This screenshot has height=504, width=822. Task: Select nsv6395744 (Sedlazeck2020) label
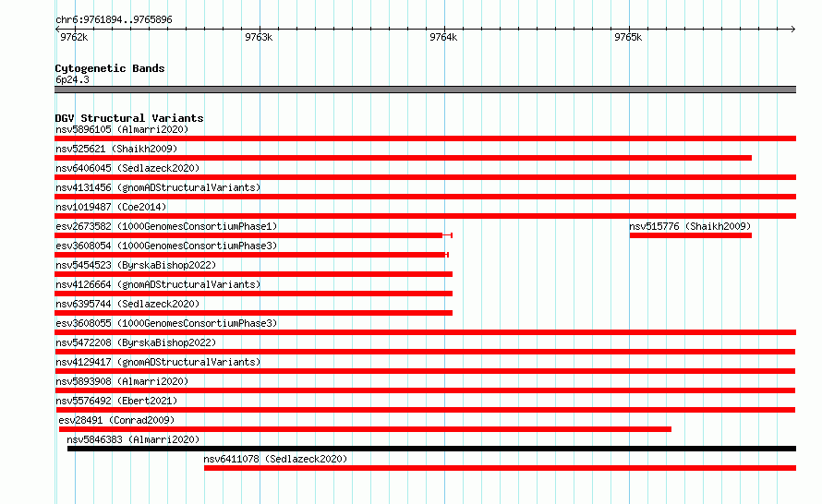[x=127, y=304]
